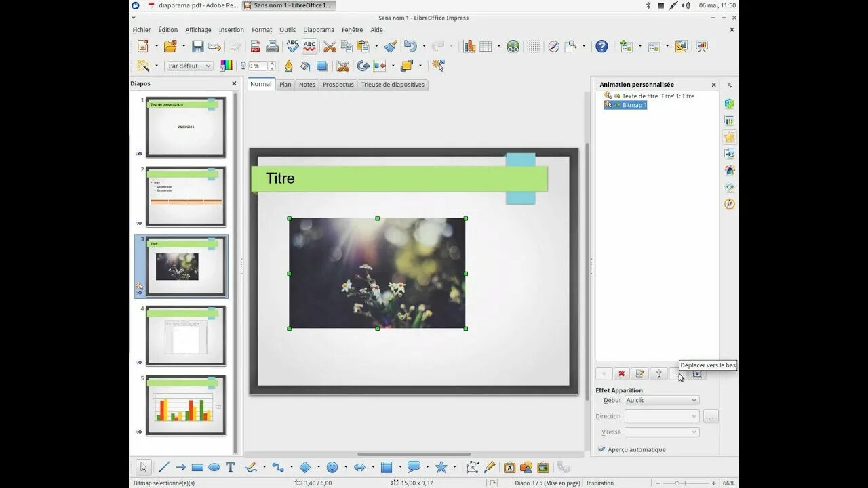Click the Bluetooth icon in system tray

click(x=648, y=5)
